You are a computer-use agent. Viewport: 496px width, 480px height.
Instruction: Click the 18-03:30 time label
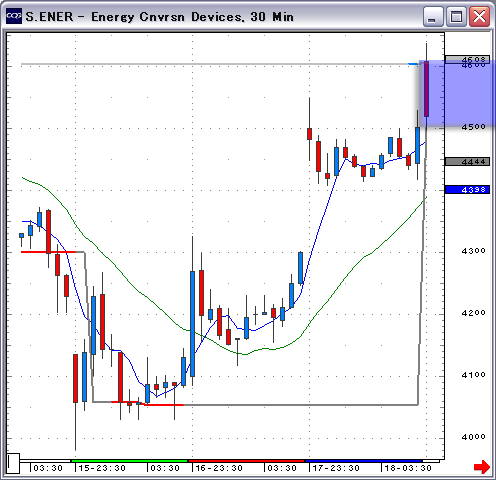(408, 468)
